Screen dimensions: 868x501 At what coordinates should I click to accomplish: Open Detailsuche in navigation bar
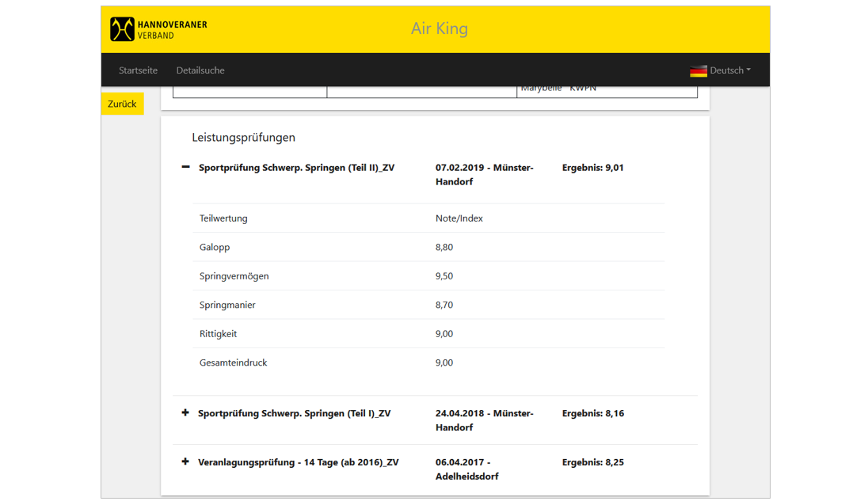[200, 70]
